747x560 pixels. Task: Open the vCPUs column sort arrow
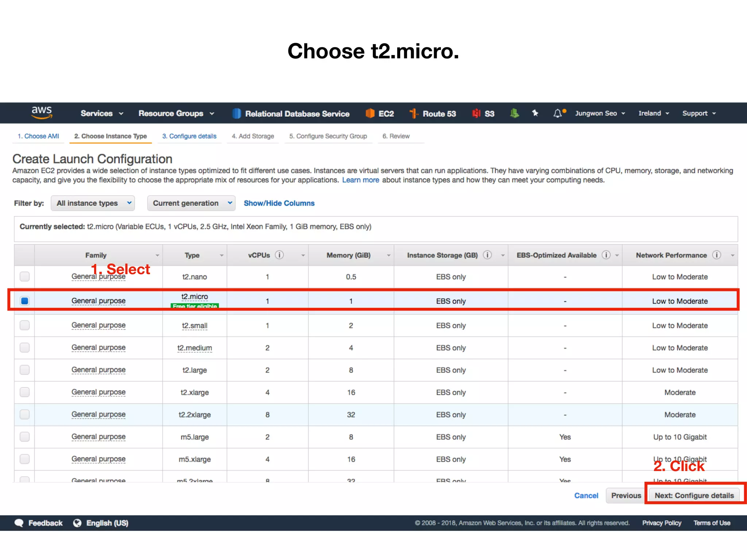303,256
